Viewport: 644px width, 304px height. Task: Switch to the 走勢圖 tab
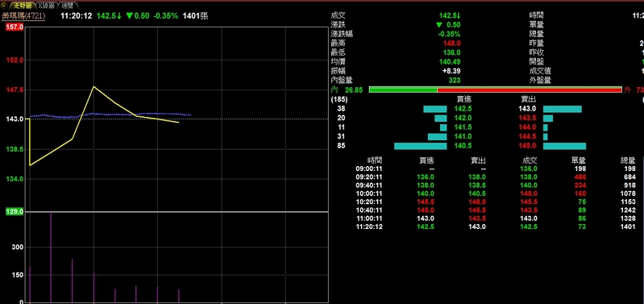coord(22,6)
